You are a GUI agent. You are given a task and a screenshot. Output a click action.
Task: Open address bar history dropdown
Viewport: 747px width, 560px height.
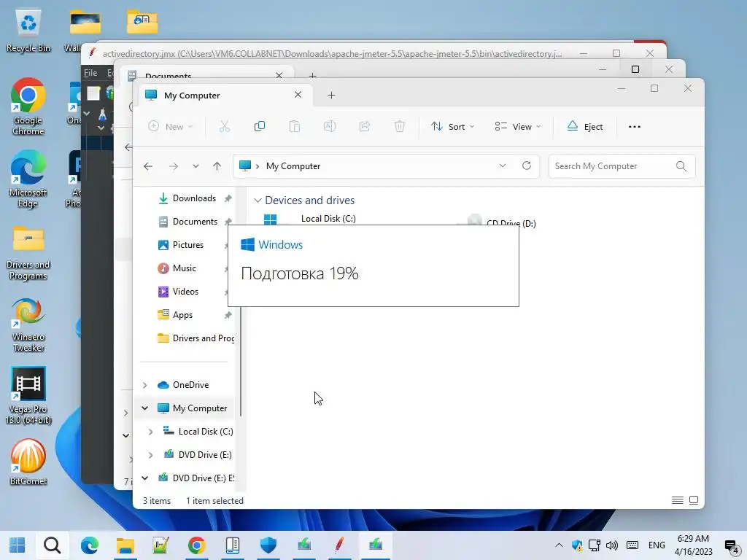tap(502, 166)
